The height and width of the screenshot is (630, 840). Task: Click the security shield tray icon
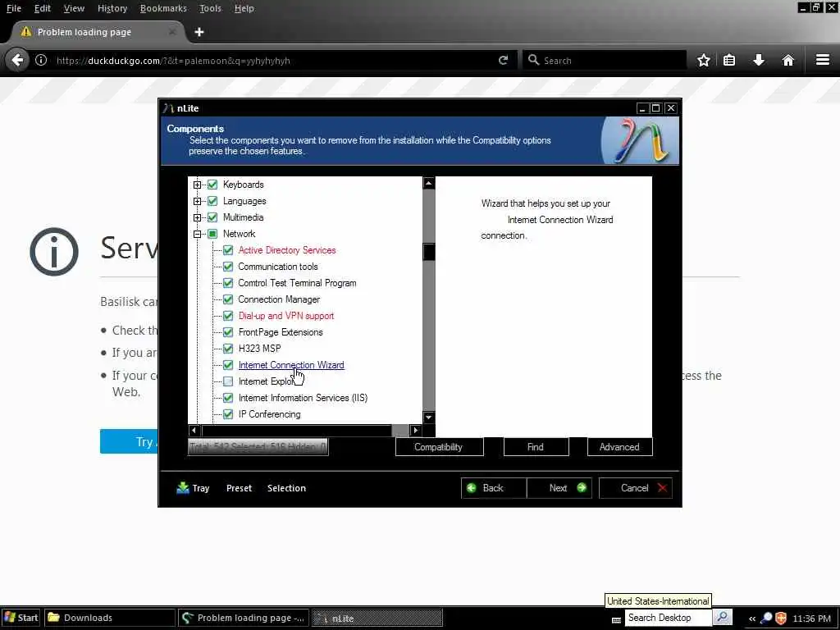pos(781,618)
